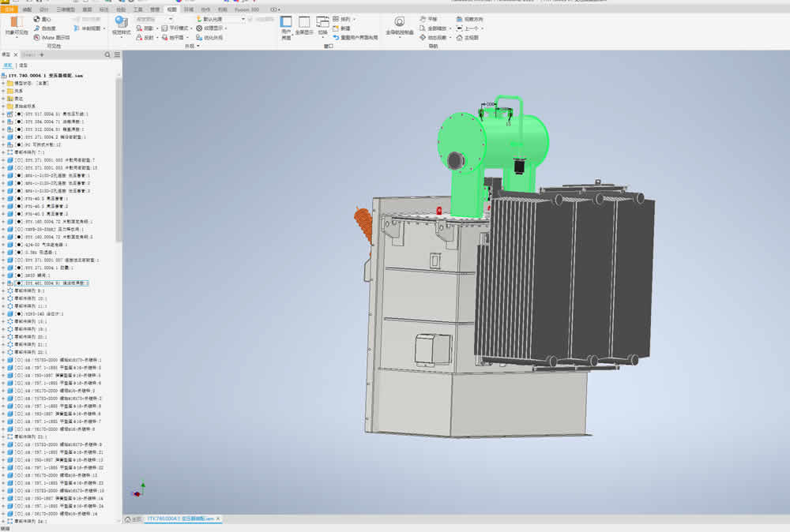Click the Look At (观察方向) tool
Image resolution: width=790 pixels, height=532 pixels.
469,19
